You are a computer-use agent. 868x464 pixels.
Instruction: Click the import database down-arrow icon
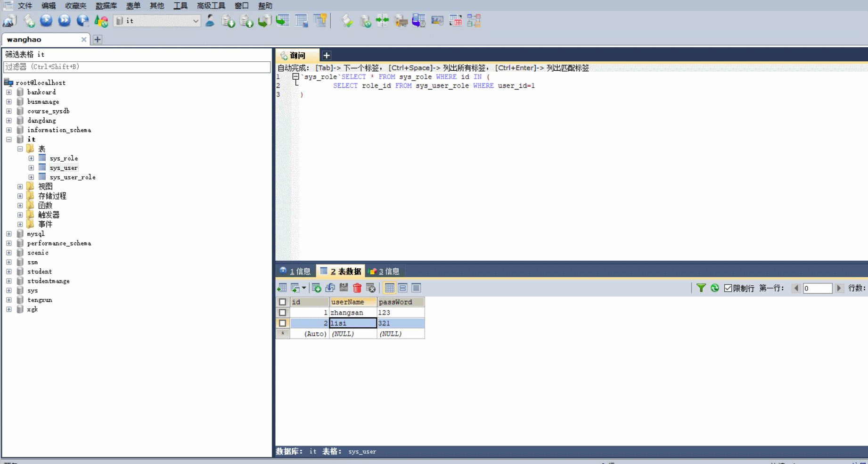(228, 21)
